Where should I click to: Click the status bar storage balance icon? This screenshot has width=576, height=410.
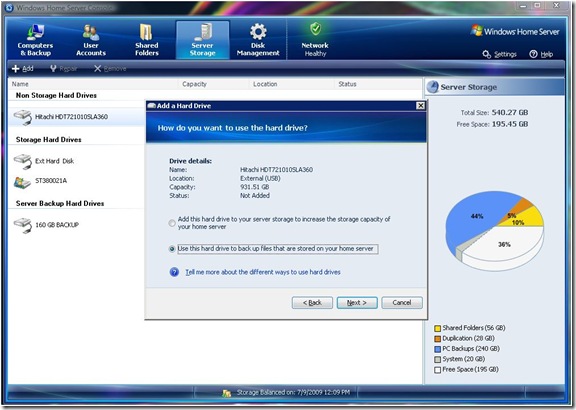227,393
